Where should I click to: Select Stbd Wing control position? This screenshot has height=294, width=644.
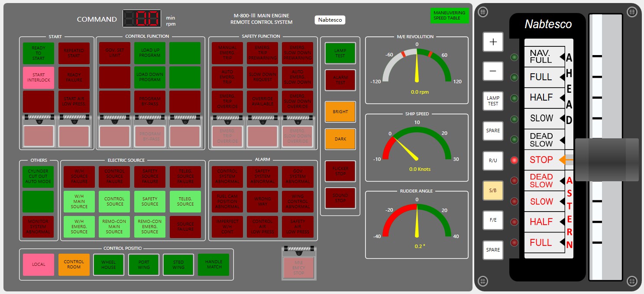[x=179, y=265]
